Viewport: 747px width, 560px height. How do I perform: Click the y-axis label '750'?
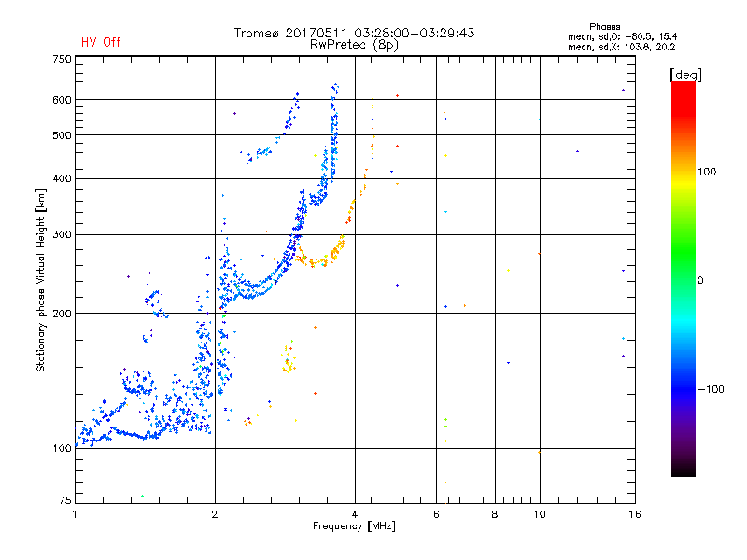tap(62, 59)
